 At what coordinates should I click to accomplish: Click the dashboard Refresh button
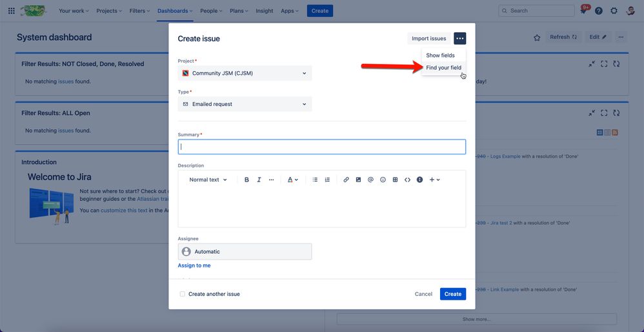tap(563, 37)
